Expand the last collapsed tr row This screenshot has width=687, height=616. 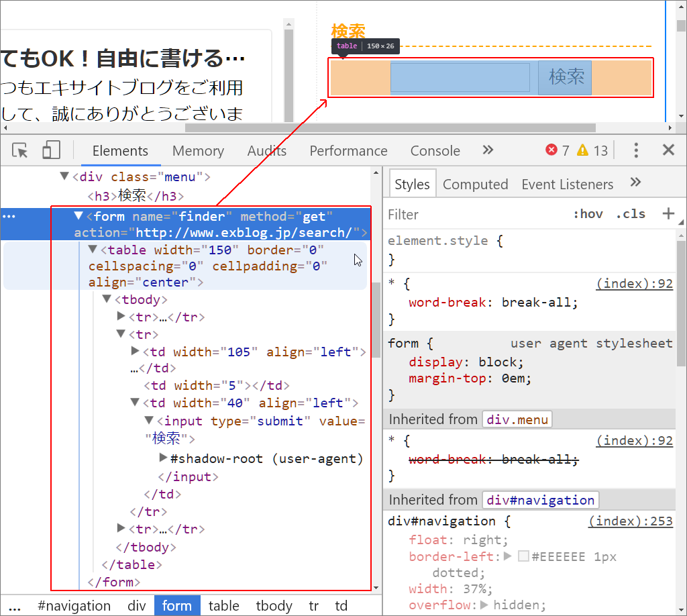121,528
